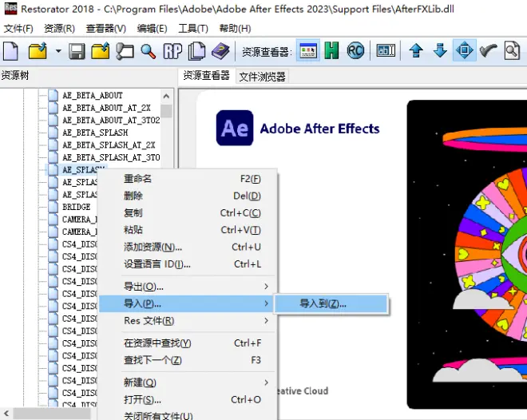527x420 pixels.
Task: Open the 工具(T) menu
Action: click(193, 29)
